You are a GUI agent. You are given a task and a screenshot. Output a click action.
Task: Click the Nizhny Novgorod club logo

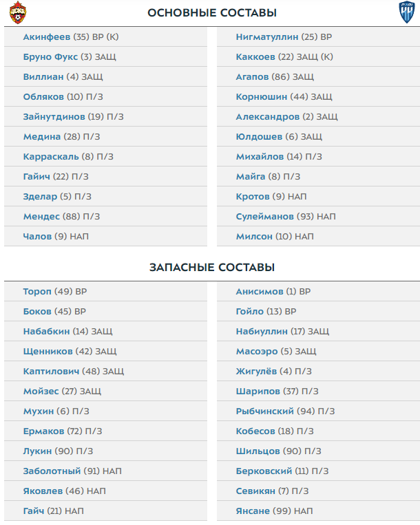pyautogui.click(x=407, y=13)
